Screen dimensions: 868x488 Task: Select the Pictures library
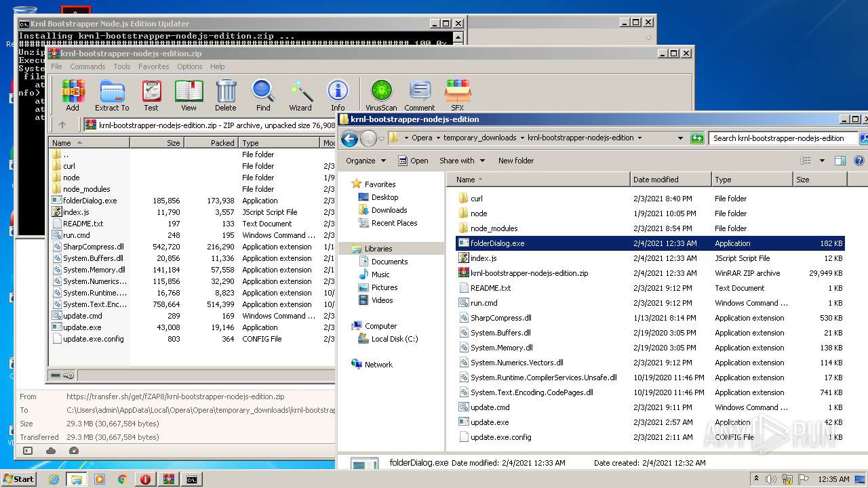click(x=384, y=287)
